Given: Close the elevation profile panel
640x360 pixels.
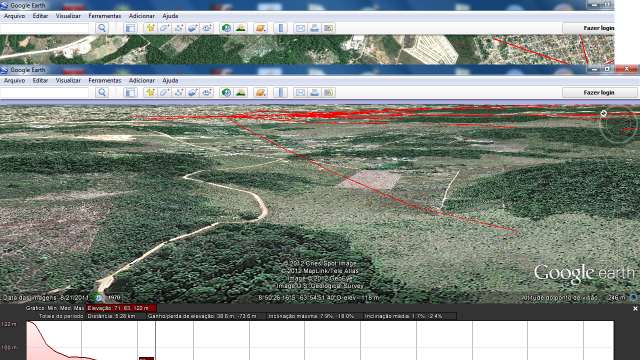Looking at the screenshot, I should point(635,309).
